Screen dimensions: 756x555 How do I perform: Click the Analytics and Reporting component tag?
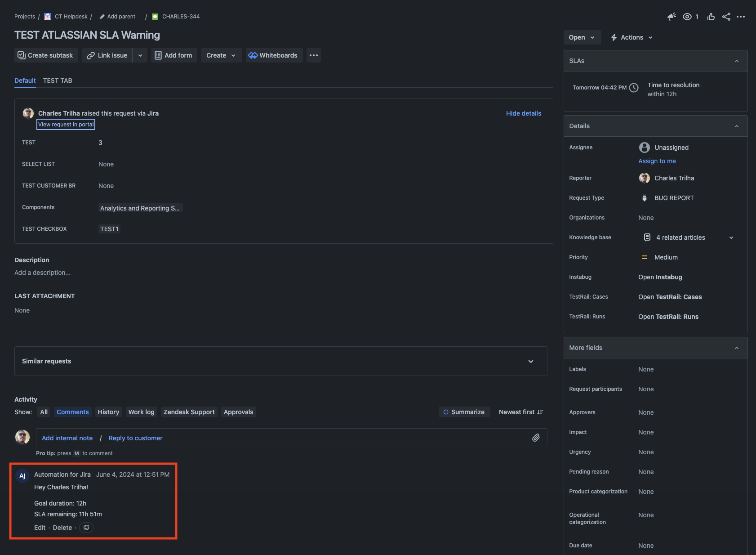click(140, 208)
